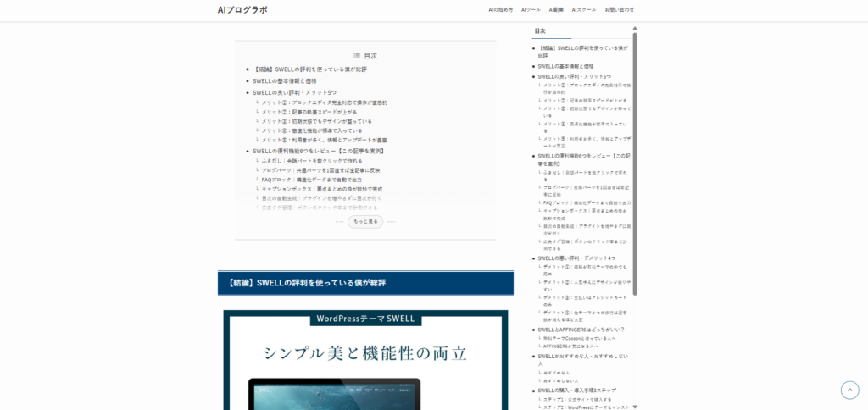Click the sidebar scrollbar up arrow
This screenshot has height=410, width=868.
click(635, 28)
